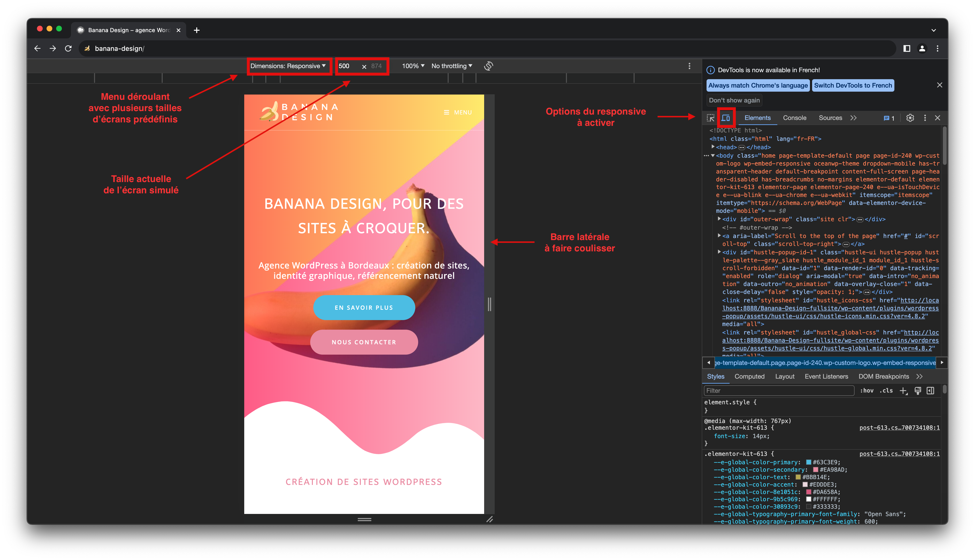Close the DevTools panel
The height and width of the screenshot is (560, 975).
938,118
